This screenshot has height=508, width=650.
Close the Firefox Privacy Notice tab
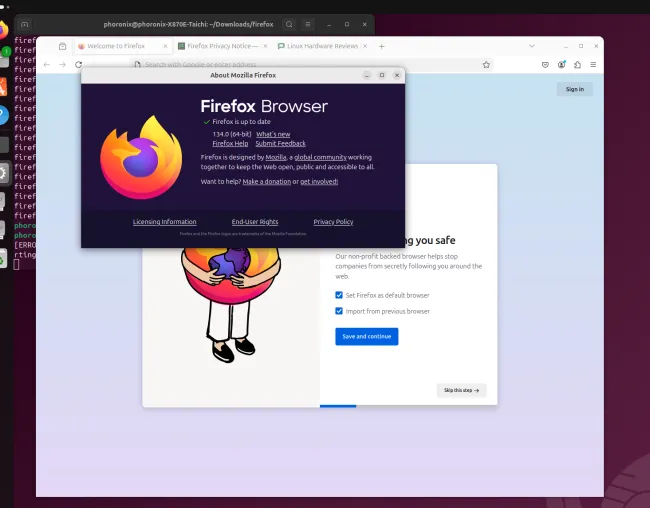tap(265, 46)
